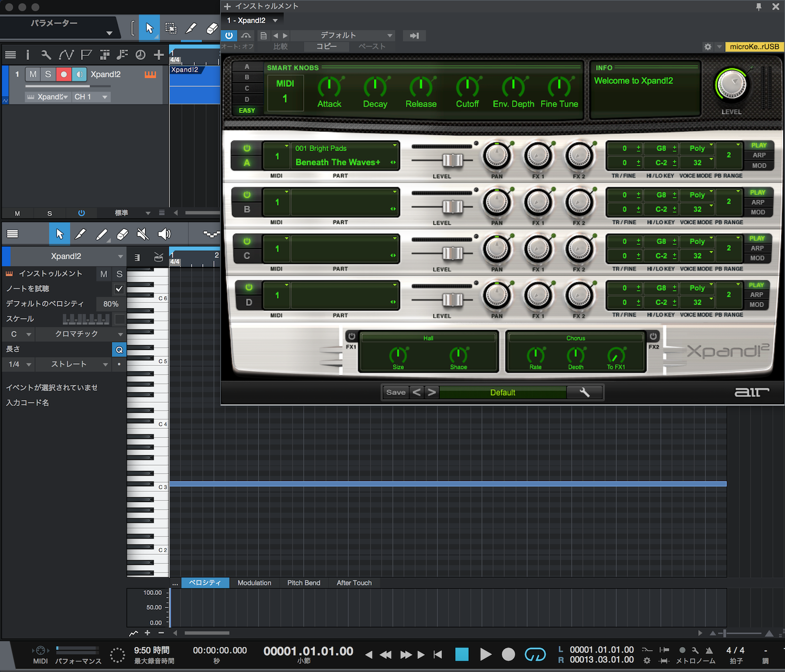The image size is (785, 672).
Task: Adjust part A LEVEL slider
Action: coord(451,160)
